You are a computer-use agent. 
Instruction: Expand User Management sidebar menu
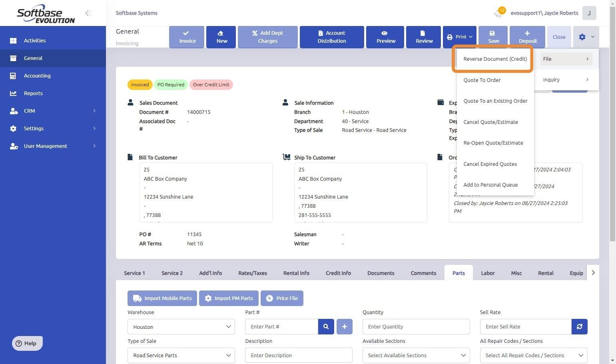click(53, 146)
